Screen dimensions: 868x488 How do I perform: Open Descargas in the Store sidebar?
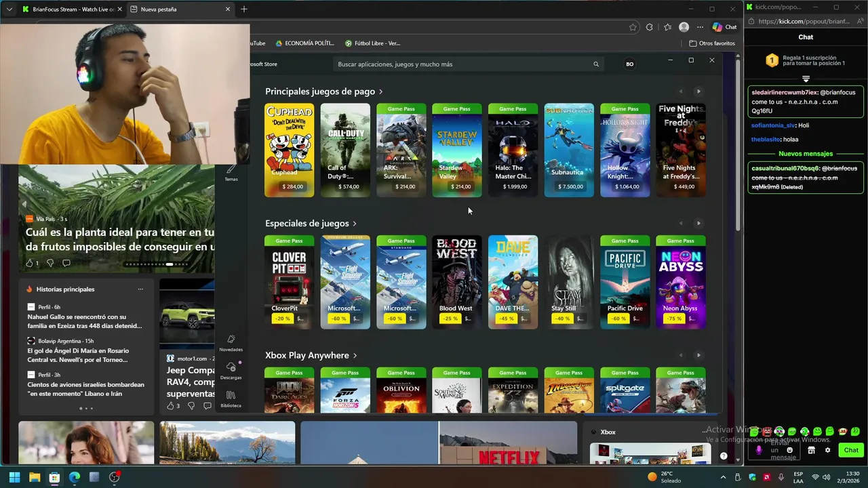[231, 371]
